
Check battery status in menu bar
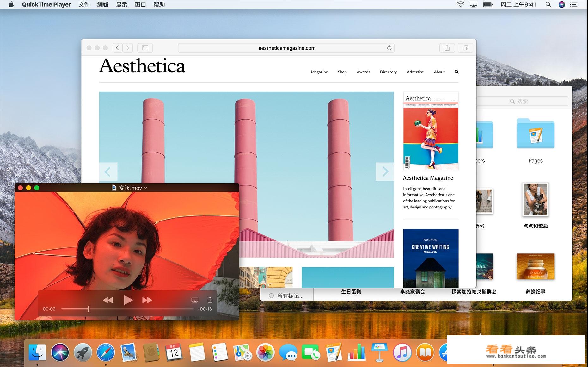tap(488, 4)
